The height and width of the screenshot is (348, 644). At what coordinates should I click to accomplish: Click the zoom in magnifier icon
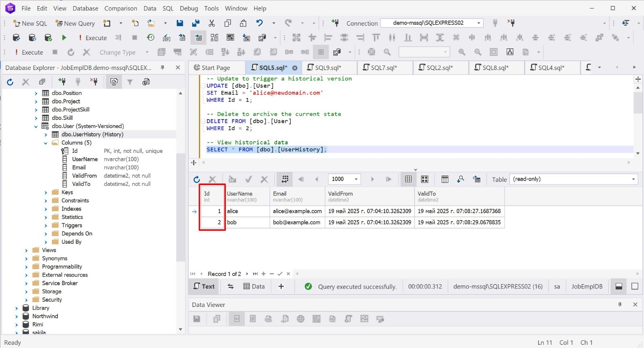(462, 52)
